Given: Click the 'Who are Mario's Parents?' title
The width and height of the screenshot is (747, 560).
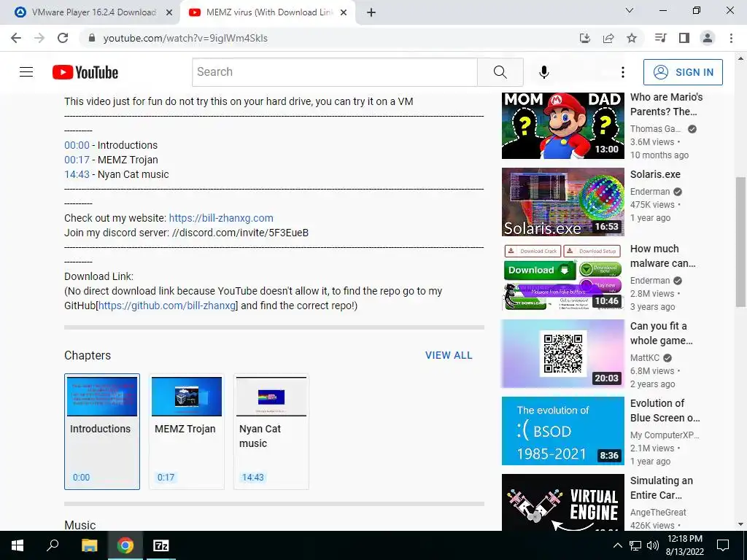Looking at the screenshot, I should click(x=666, y=104).
